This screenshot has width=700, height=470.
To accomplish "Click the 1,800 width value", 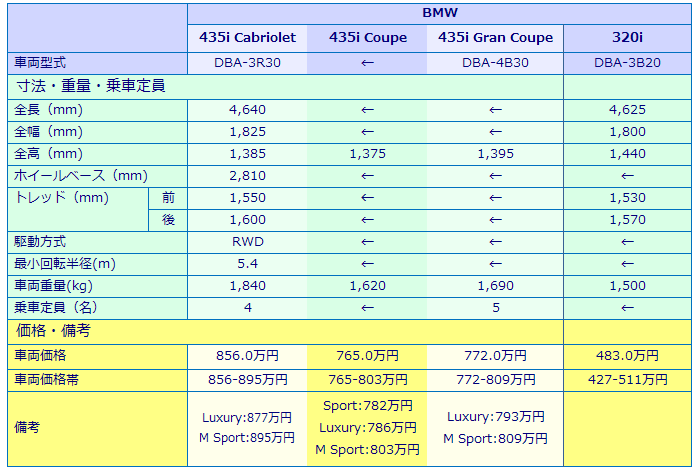I will tap(627, 132).
